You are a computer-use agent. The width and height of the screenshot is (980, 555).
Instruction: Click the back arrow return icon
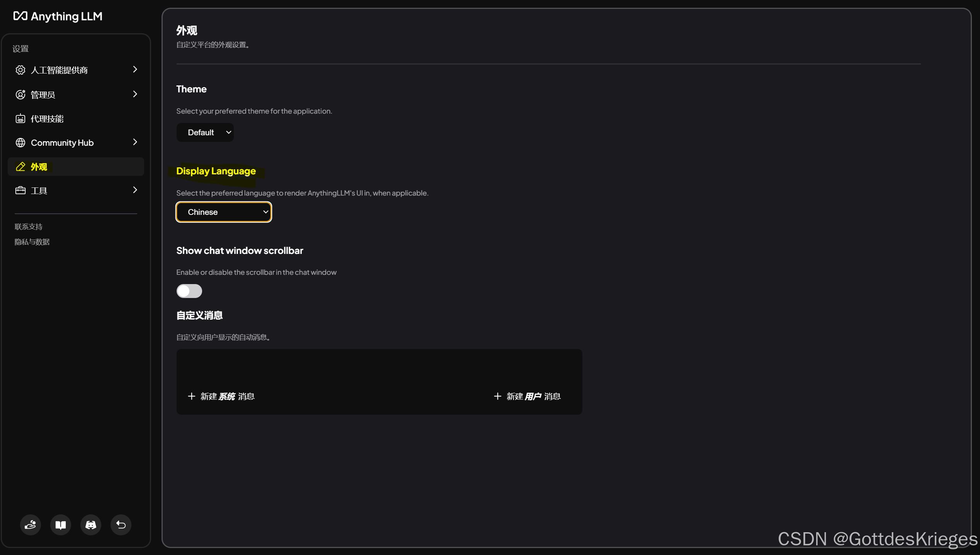121,524
